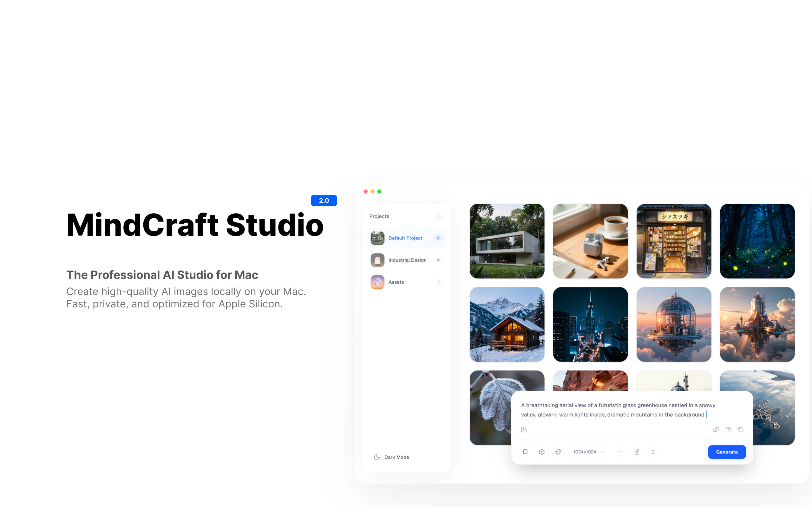Viewport: 812px width, 507px height.
Task: Click the flat box icon button
Action: (x=558, y=452)
